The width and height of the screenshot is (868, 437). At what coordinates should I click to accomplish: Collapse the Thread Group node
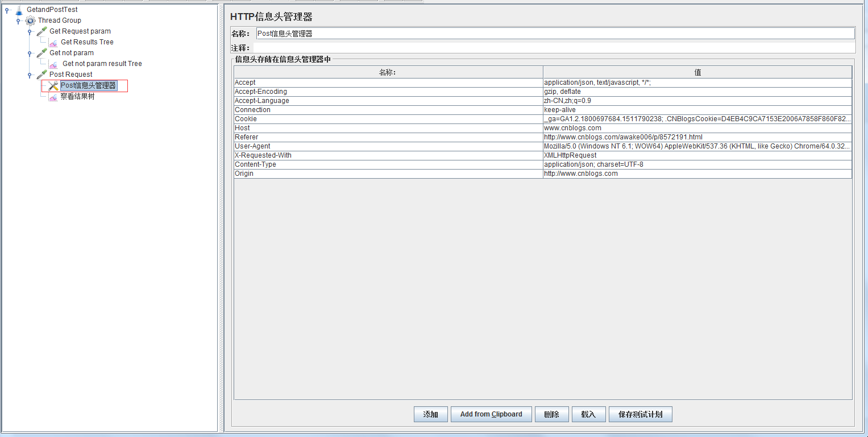16,20
